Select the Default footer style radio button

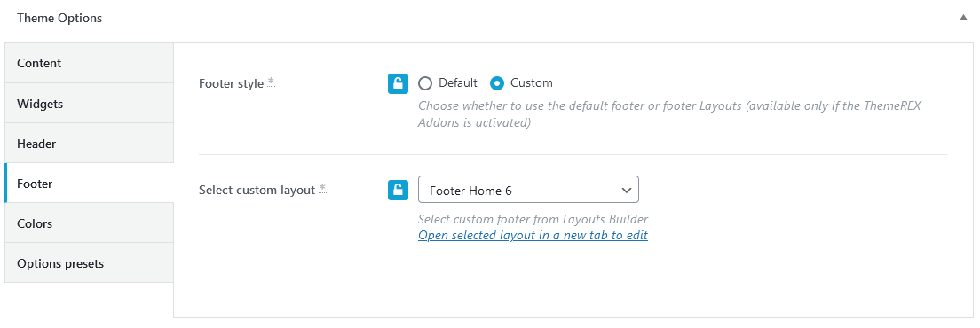click(x=425, y=83)
